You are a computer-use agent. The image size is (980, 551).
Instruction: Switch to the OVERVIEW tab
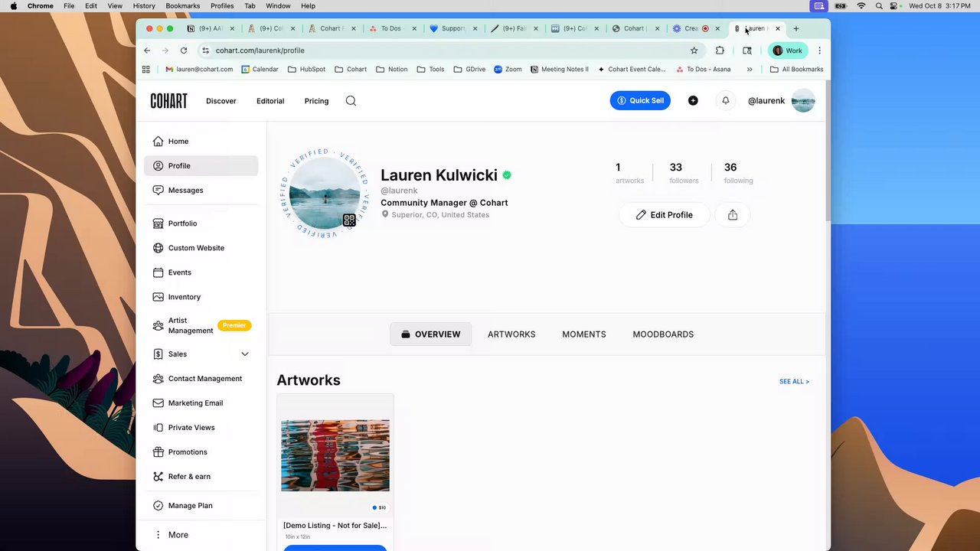(x=431, y=334)
